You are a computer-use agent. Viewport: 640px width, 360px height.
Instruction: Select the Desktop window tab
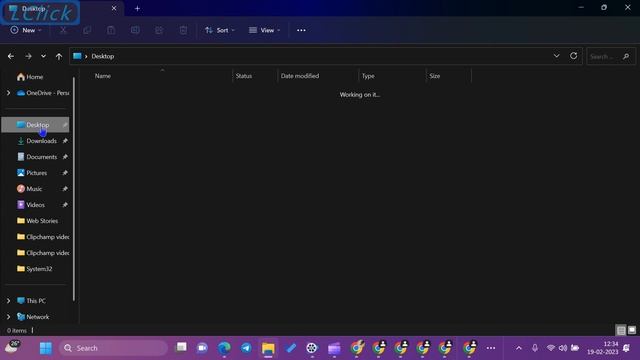click(x=61, y=9)
